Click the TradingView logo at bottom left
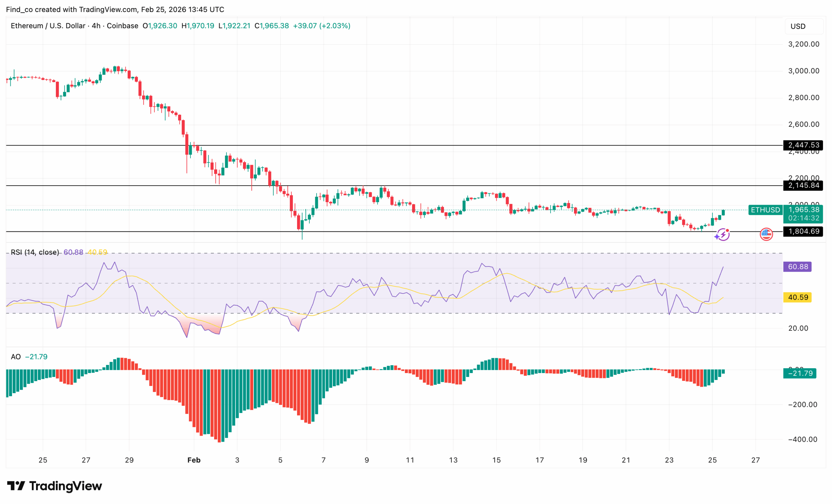This screenshot has width=832, height=504. click(54, 486)
